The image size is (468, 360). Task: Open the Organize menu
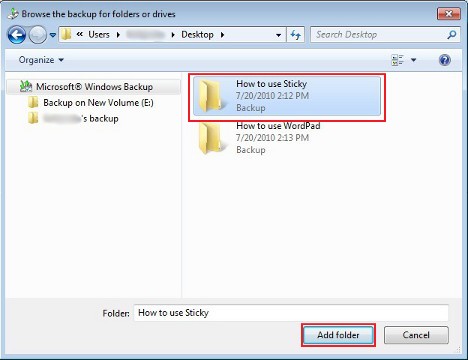tap(41, 60)
